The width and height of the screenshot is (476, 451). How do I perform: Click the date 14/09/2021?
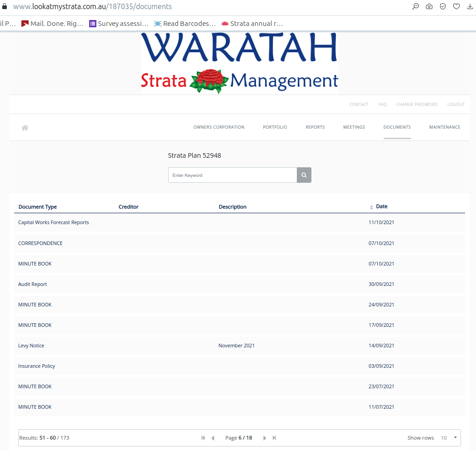tap(381, 346)
